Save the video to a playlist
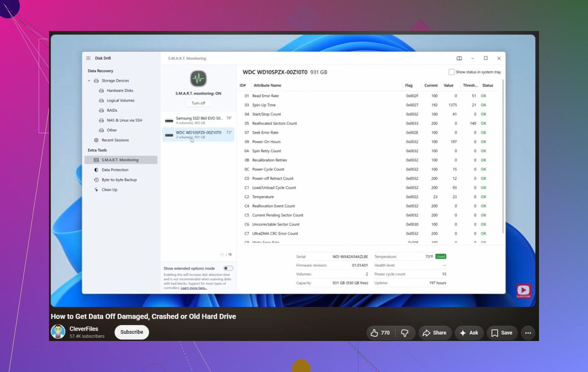Screen dimensions: 588x372 click(502, 333)
